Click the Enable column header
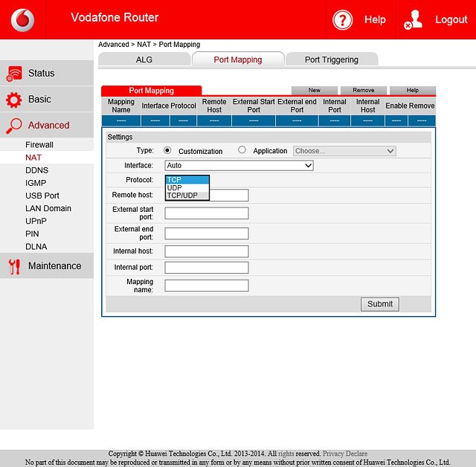This screenshot has width=476, height=467. pyautogui.click(x=396, y=106)
